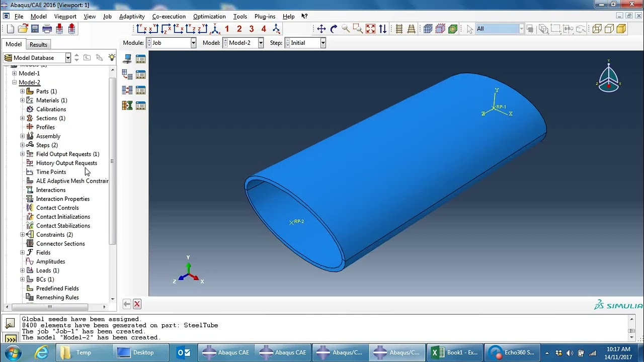Expand the Steps (2) node
This screenshot has height=362, width=644.
click(22, 145)
